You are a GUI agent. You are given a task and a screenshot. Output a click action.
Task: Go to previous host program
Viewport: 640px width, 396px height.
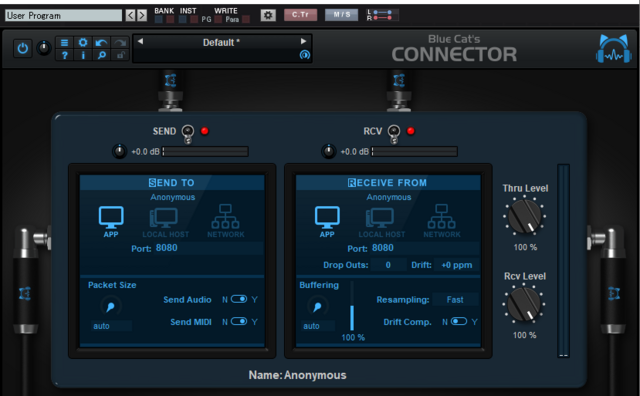click(x=130, y=16)
